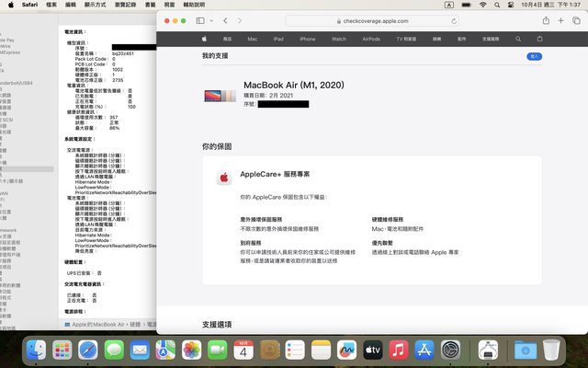Open the 顯示方式 menu
This screenshot has width=588, height=368.
click(x=95, y=5)
